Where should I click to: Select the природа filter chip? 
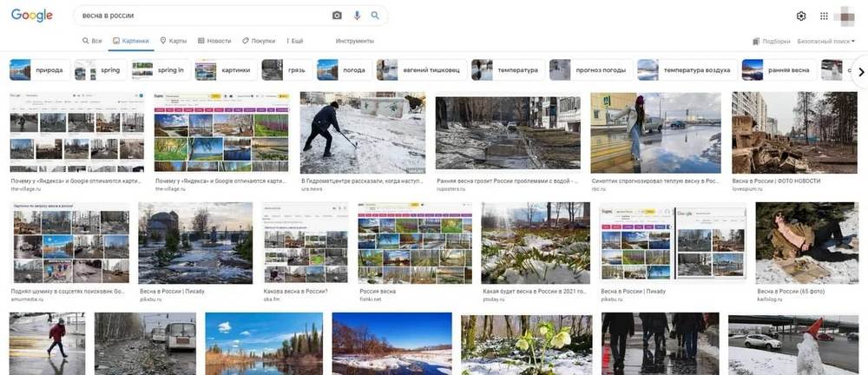coord(38,70)
